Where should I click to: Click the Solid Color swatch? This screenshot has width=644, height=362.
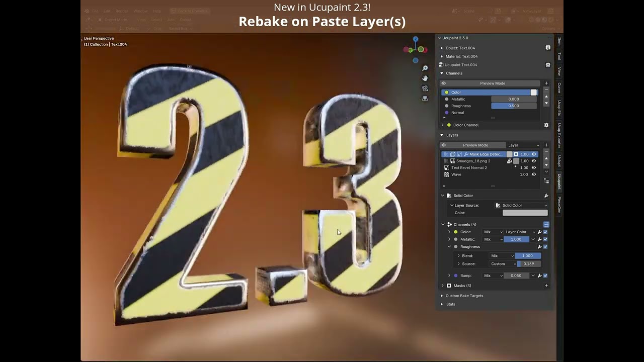(525, 213)
